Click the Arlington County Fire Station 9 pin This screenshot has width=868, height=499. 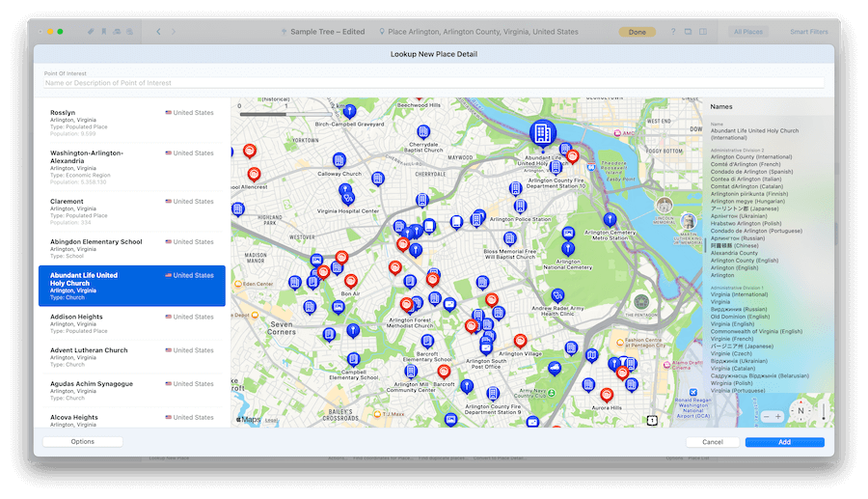(493, 393)
